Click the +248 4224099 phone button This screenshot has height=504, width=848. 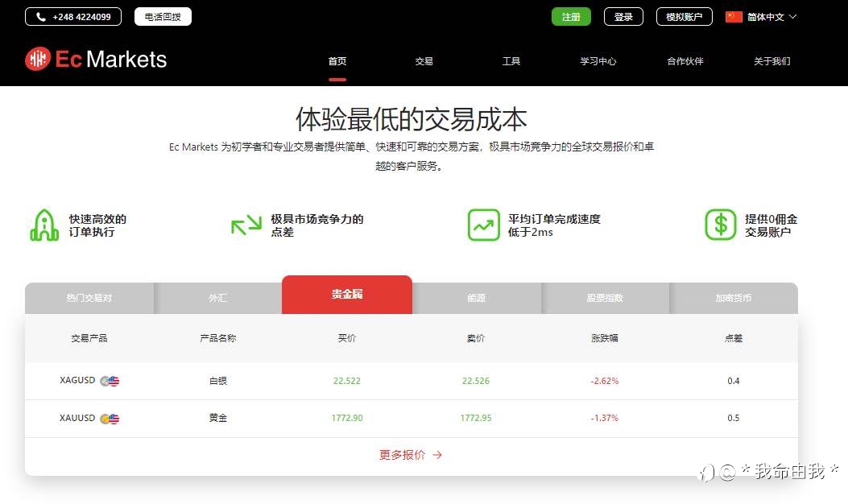pos(73,17)
